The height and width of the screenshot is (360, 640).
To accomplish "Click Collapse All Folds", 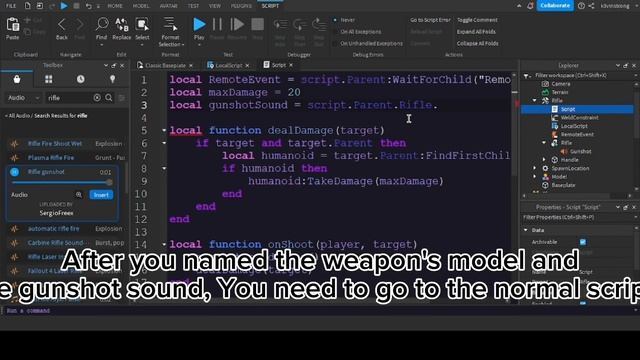I will [x=477, y=43].
